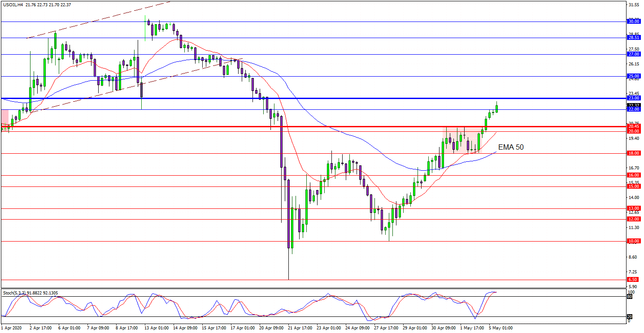644x333 pixels.
Task: Select the pink consolidation rectangle near EMA 50
Action: (461, 140)
